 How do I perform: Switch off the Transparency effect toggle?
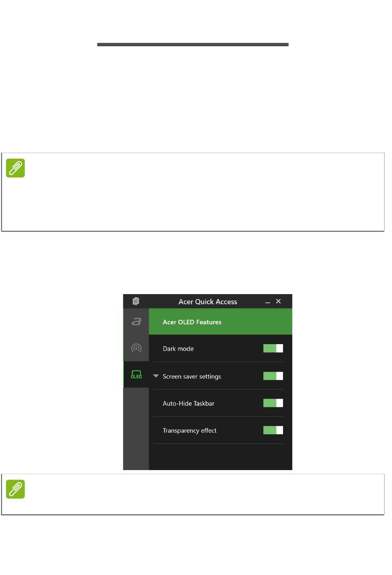[x=273, y=430]
